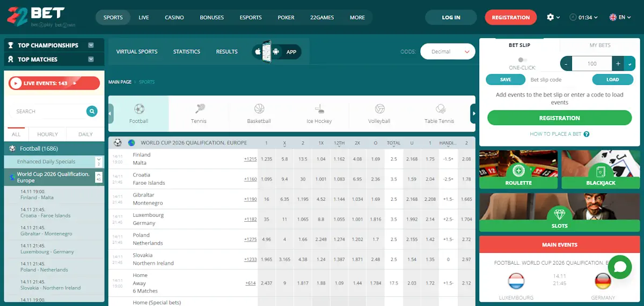
Task: Open the Decimal odds format dropdown
Action: point(448,52)
